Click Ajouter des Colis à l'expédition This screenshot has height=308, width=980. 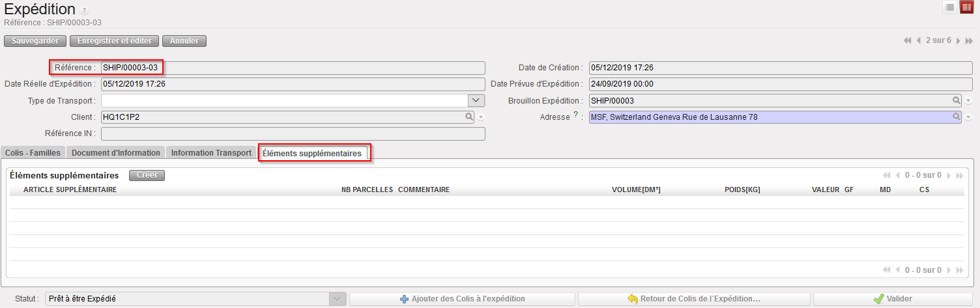point(462,299)
